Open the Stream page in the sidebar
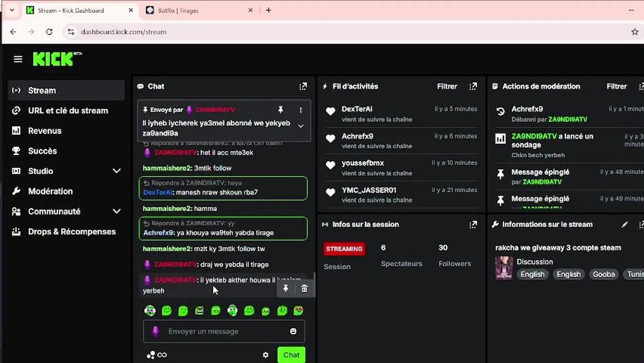This screenshot has width=644, height=363. pyautogui.click(x=67, y=90)
